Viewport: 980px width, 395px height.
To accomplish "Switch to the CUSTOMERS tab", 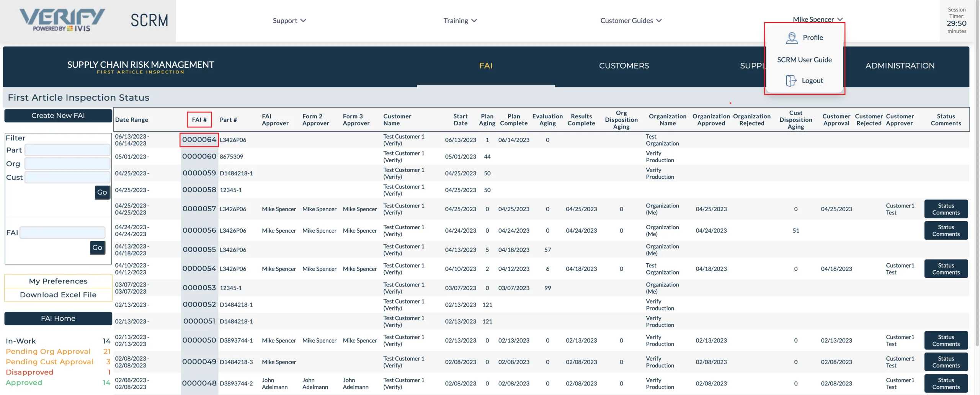I will coord(624,66).
